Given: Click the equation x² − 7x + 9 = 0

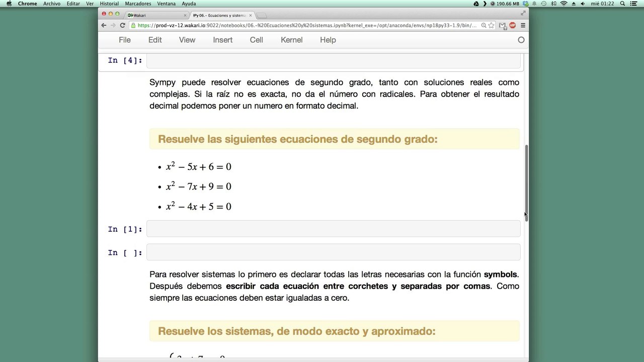Looking at the screenshot, I should tap(199, 187).
